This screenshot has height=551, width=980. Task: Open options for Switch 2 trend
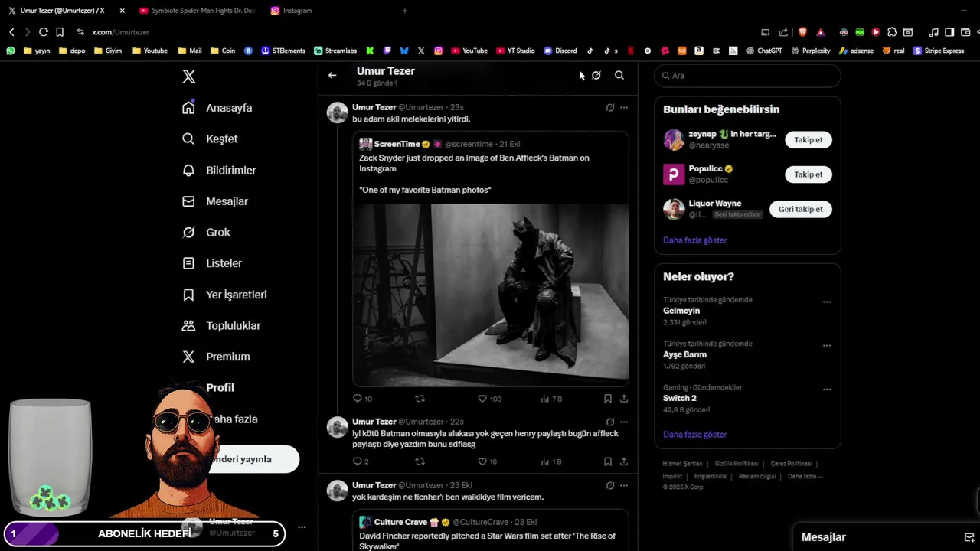click(x=827, y=390)
